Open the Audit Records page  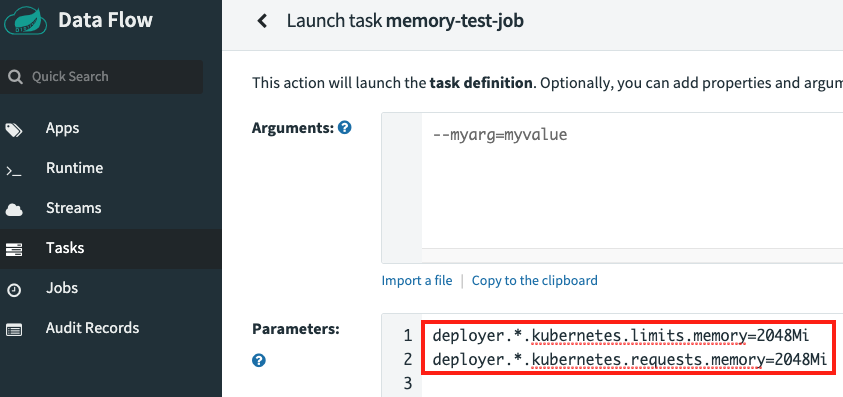tap(92, 328)
